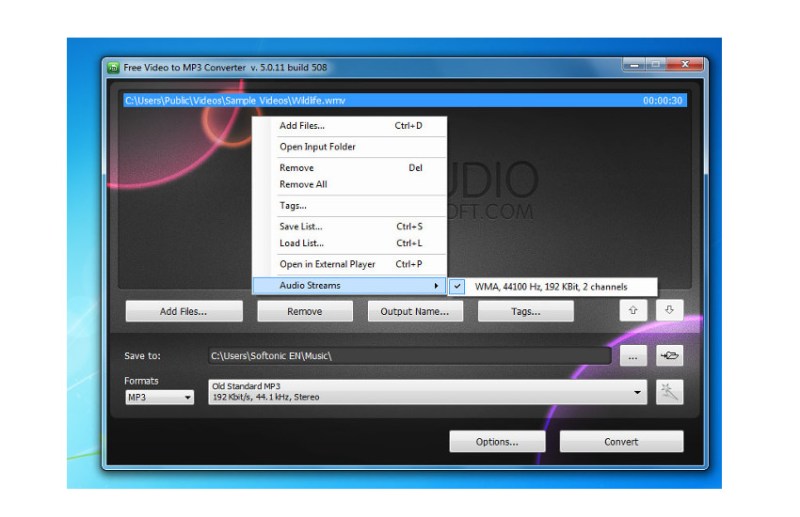Select Open Input Folder in the context menu
Screen dimensions: 800x517
point(317,147)
